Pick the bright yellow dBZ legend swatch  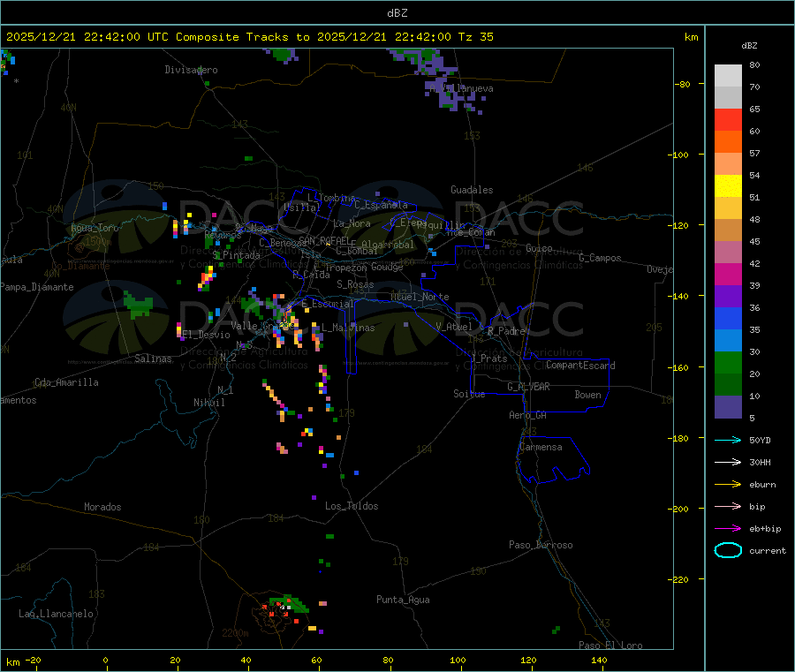(x=728, y=185)
